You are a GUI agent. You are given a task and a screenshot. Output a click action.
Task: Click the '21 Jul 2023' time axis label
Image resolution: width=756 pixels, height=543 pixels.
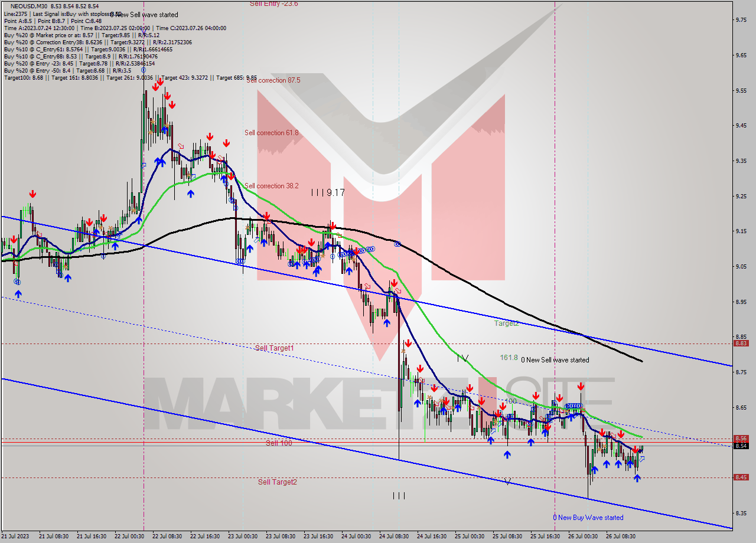click(x=15, y=537)
